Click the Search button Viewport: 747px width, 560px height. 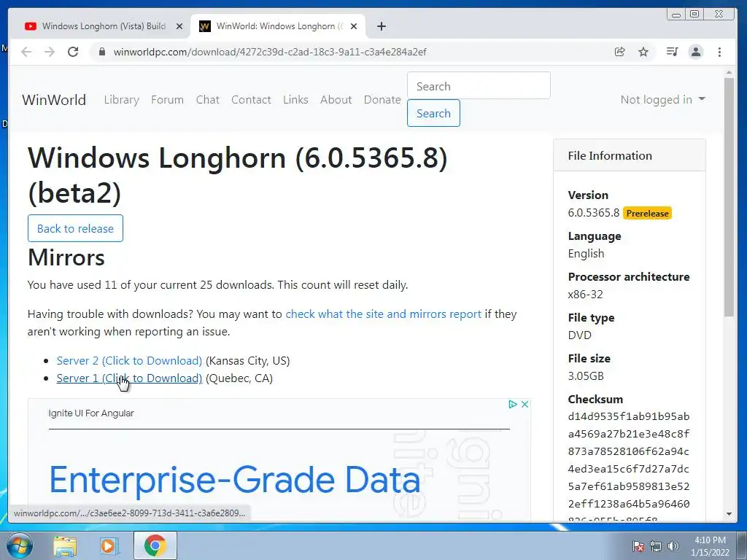433,113
